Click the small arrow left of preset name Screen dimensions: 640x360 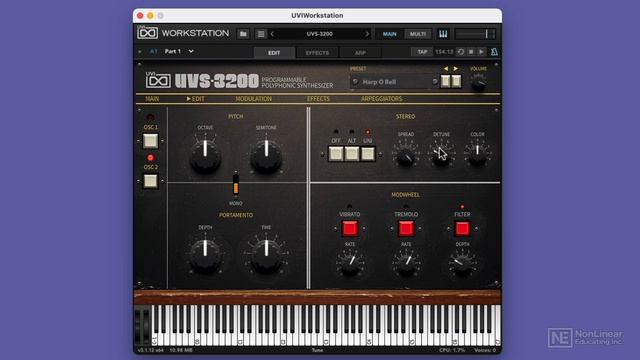[355, 82]
